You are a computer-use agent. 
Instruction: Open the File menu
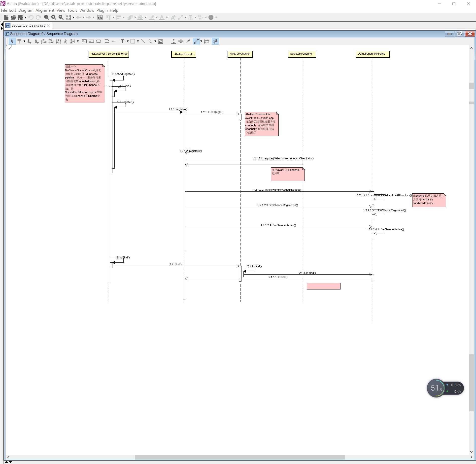4,10
